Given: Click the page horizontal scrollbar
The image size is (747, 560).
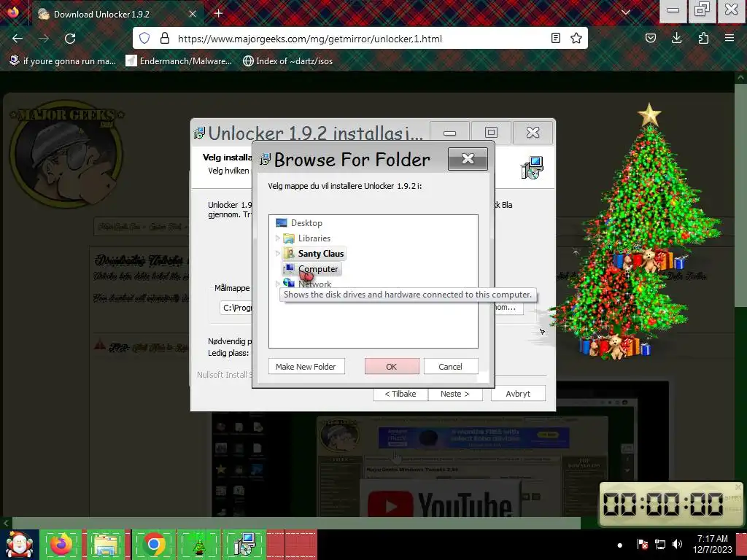Looking at the screenshot, I should (x=296, y=523).
